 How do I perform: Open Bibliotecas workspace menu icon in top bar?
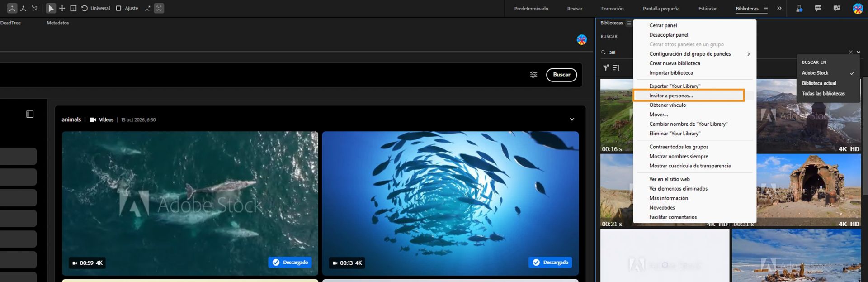(x=766, y=9)
